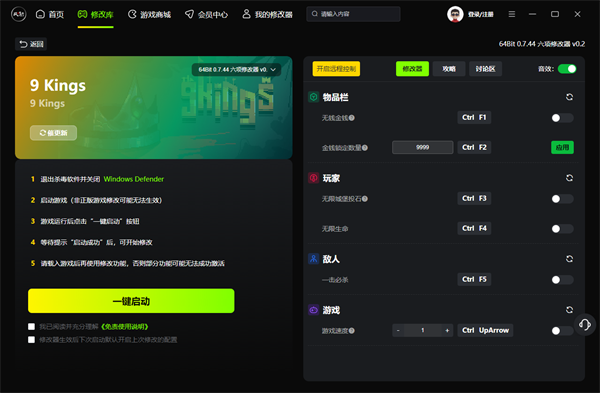Open customer support headset icon
The width and height of the screenshot is (600, 393).
585,325
